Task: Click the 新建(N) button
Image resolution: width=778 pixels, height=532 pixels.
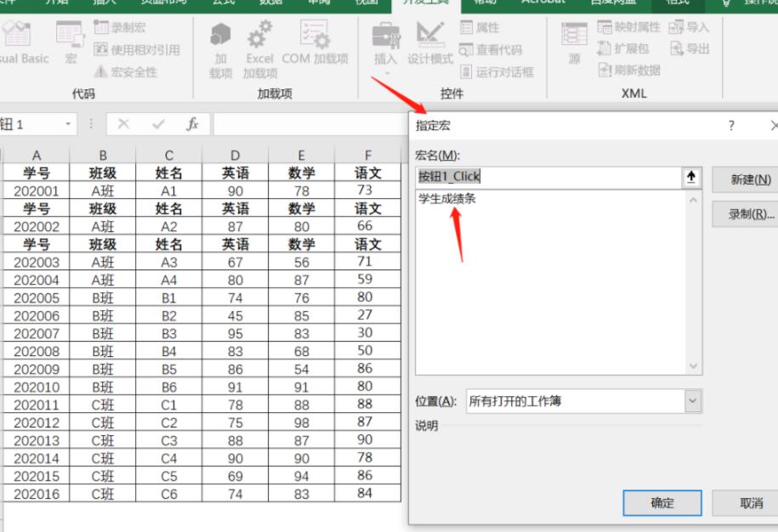Action: pyautogui.click(x=750, y=179)
